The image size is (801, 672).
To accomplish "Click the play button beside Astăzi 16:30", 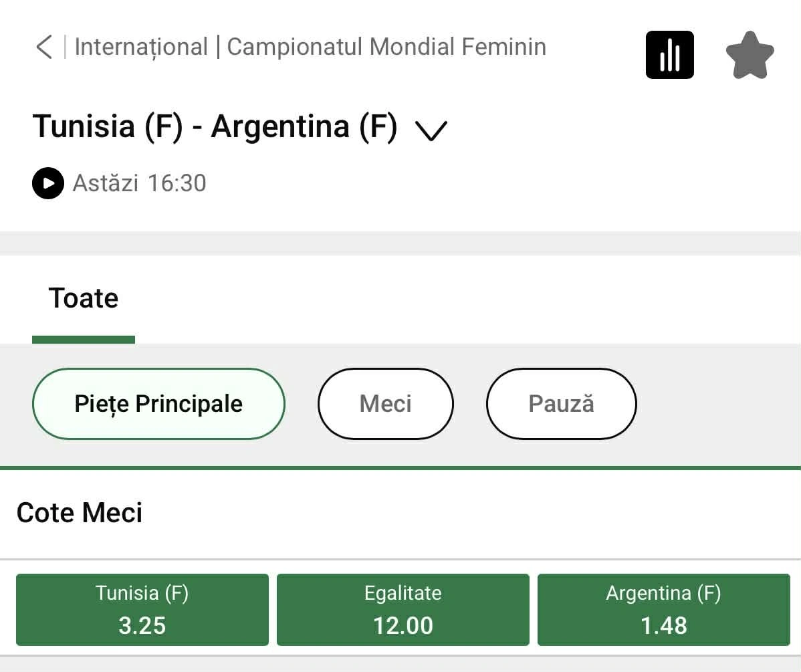I will coord(47,183).
